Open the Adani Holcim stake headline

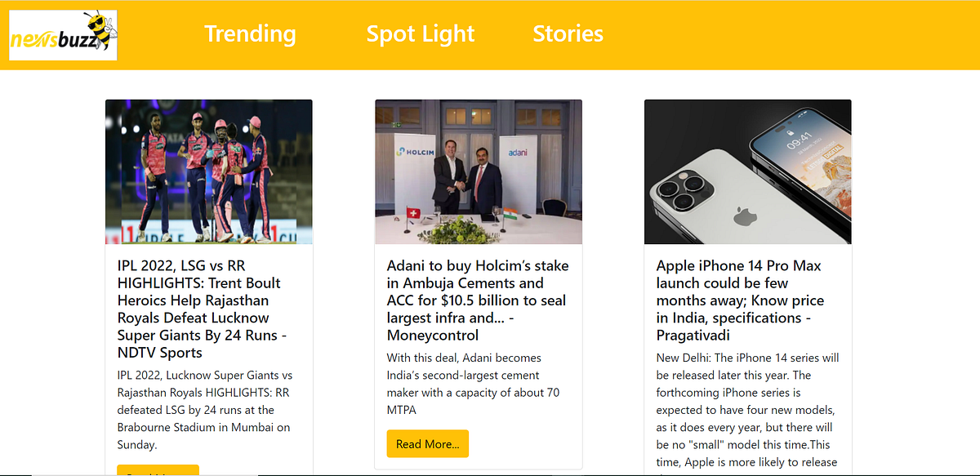[x=477, y=300]
